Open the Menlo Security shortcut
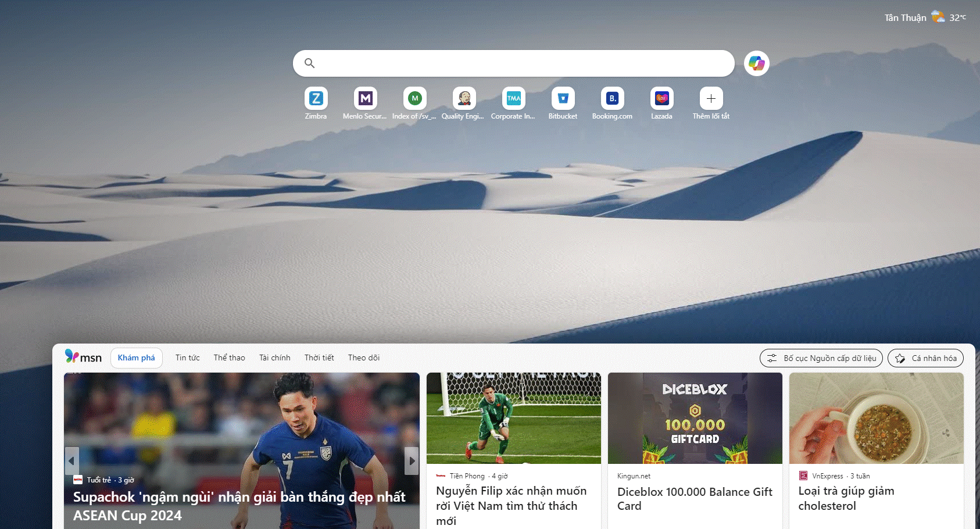Screen dimensions: 980x529 coord(365,99)
